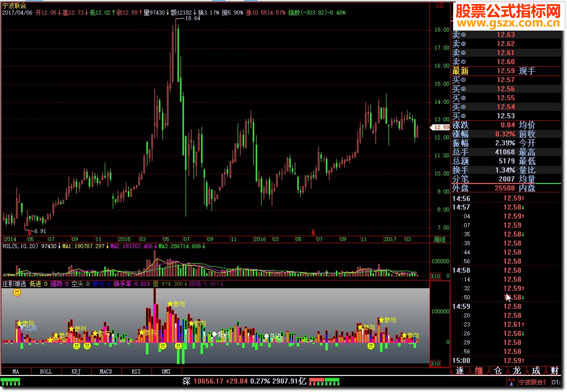Open the 财 finance tab
Viewport: 567px width, 392px height.
coord(554,370)
